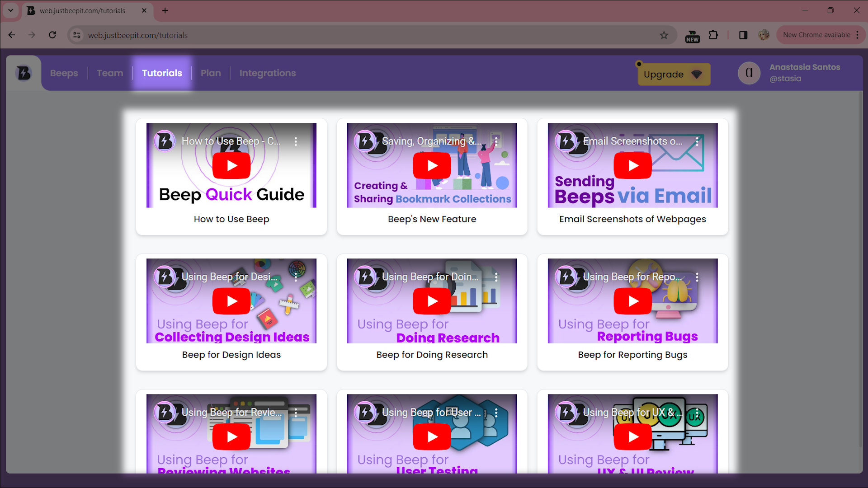This screenshot has height=488, width=868.
Task: Open the Chrome profile avatar
Action: pyautogui.click(x=764, y=35)
